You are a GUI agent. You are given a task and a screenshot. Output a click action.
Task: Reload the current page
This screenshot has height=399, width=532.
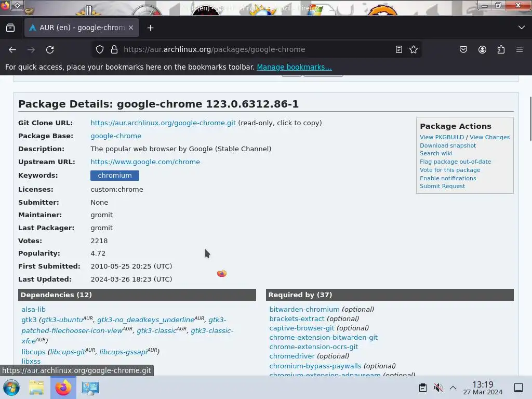tap(50, 49)
